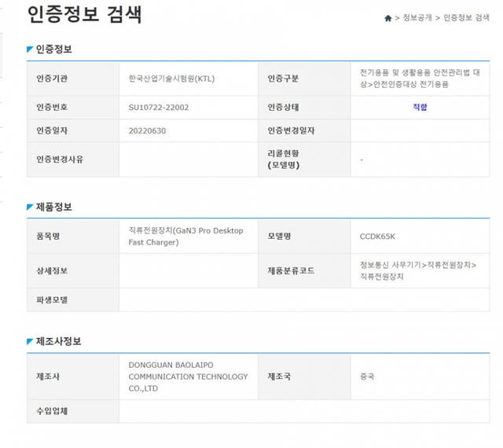
Task: Click the 한국산업기술시험원(KTL) agency value
Action: [x=171, y=79]
